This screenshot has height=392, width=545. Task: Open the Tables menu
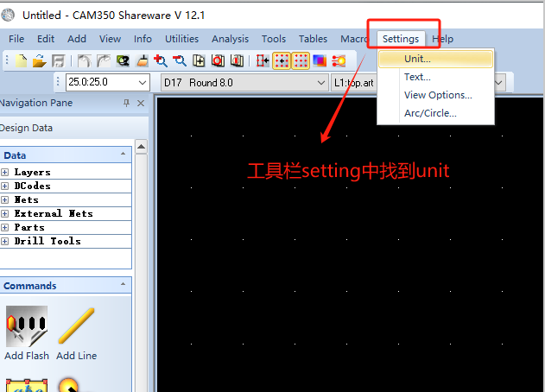click(x=313, y=39)
